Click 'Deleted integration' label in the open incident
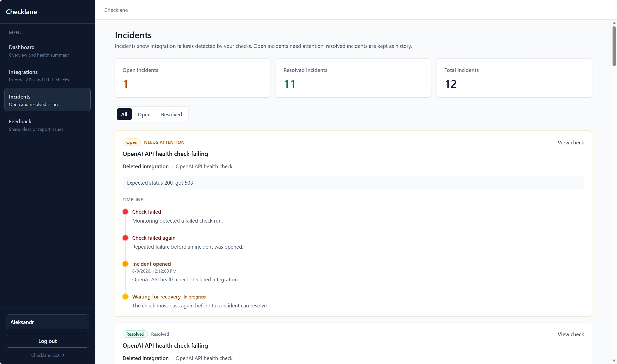The image size is (617, 364). click(x=146, y=166)
